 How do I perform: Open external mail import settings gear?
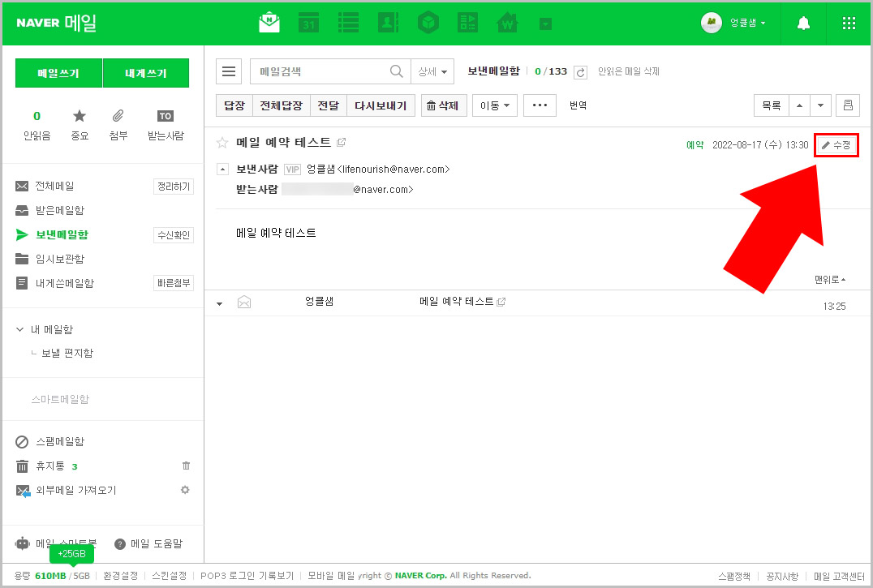coord(186,490)
